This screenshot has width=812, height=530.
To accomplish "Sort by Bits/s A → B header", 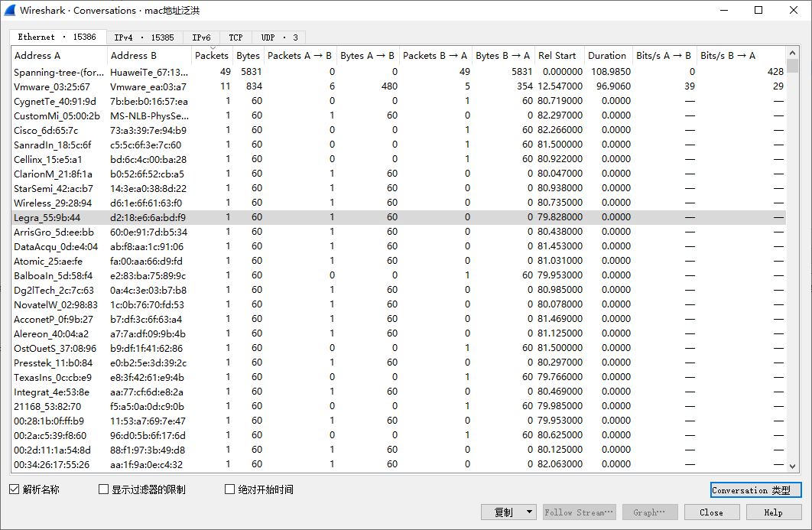I will tap(664, 55).
